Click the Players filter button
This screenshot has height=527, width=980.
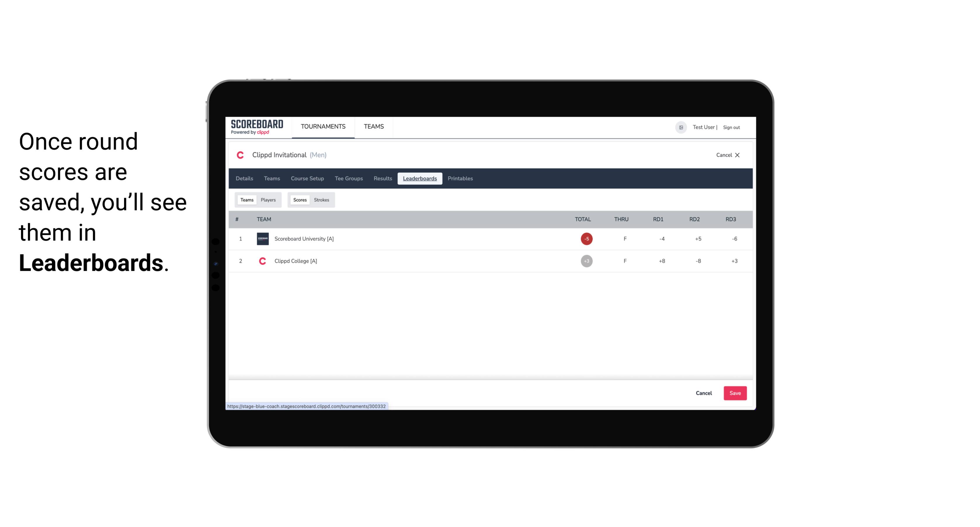coord(268,200)
